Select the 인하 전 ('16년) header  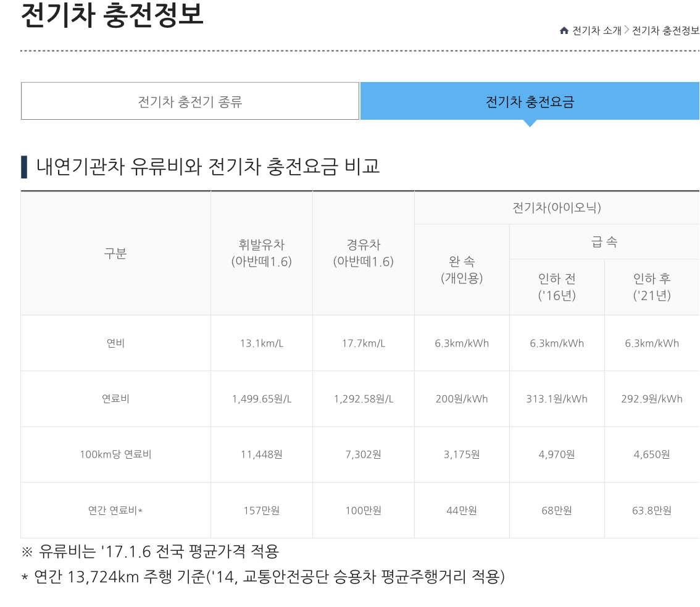pos(557,287)
